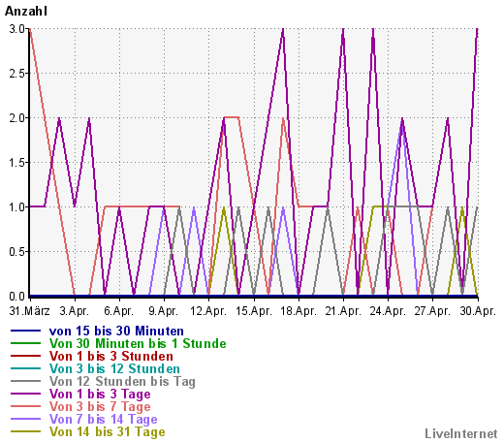Click the '12.Apr.' x-axis date label
This screenshot has width=504, height=443.
pyautogui.click(x=208, y=311)
